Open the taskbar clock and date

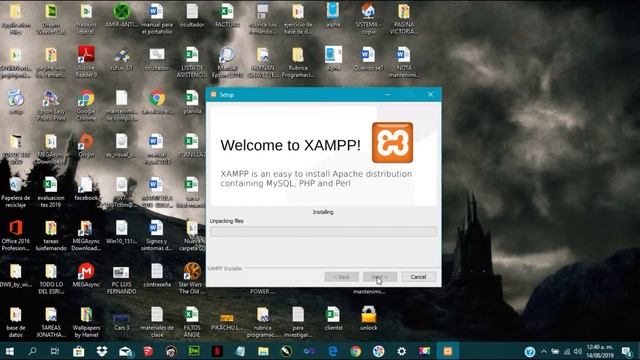[600, 351]
